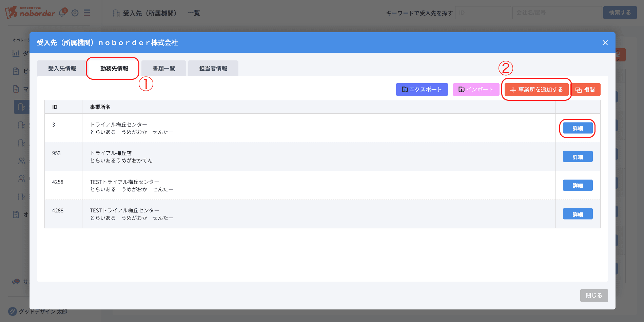644x322 pixels.
Task: Click the エクスポート button
Action: pyautogui.click(x=422, y=90)
